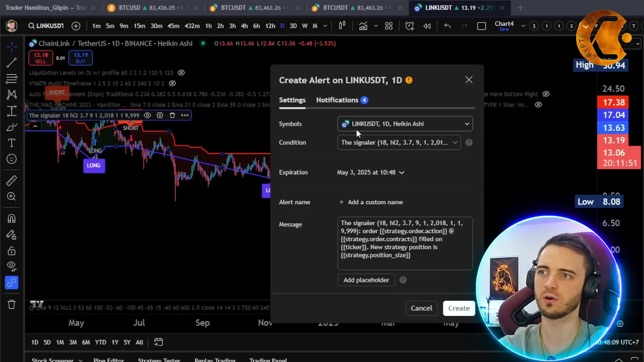
Task: Cancel the alert creation
Action: tap(422, 308)
